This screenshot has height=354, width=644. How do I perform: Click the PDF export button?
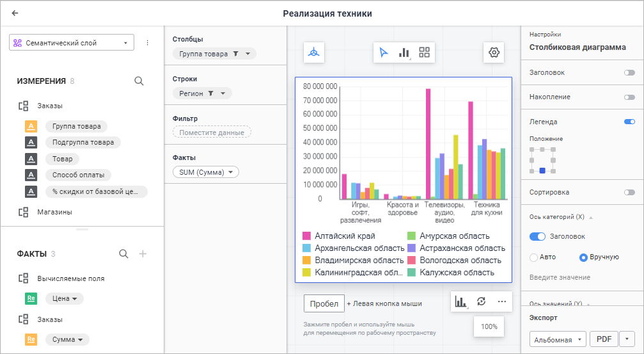point(604,339)
